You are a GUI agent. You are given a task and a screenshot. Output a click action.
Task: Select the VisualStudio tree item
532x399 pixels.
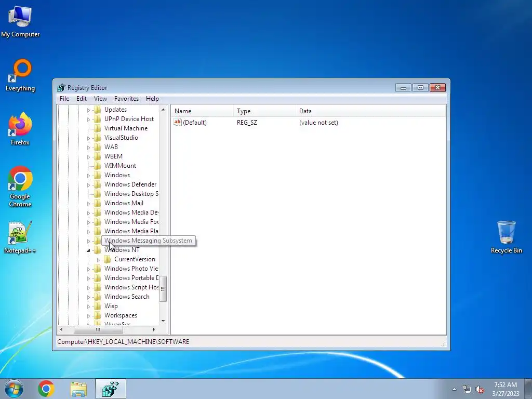coord(121,138)
